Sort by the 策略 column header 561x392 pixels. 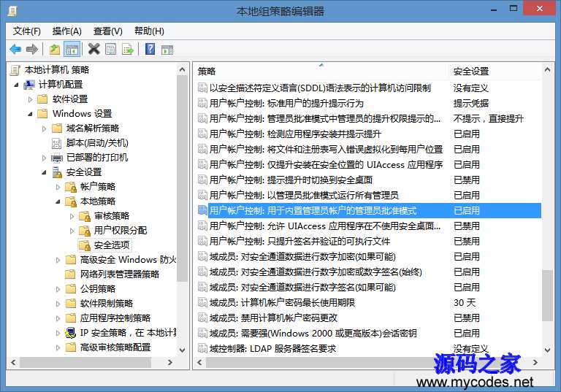(321, 72)
